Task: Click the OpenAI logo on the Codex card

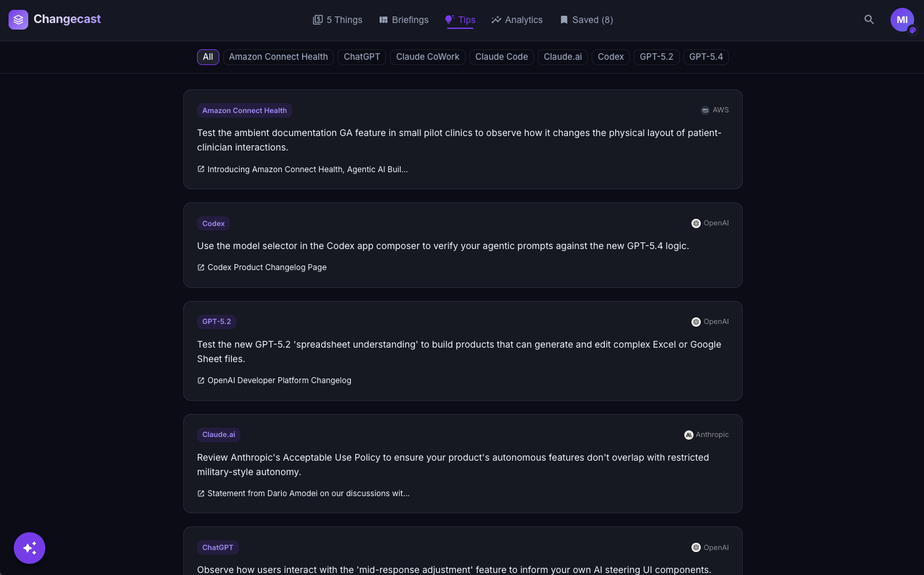Action: (x=696, y=223)
